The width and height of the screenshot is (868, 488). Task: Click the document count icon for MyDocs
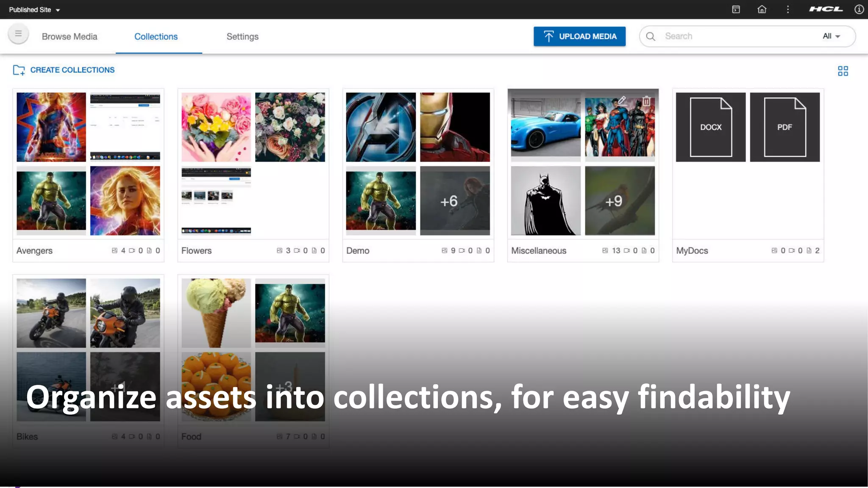click(x=809, y=251)
